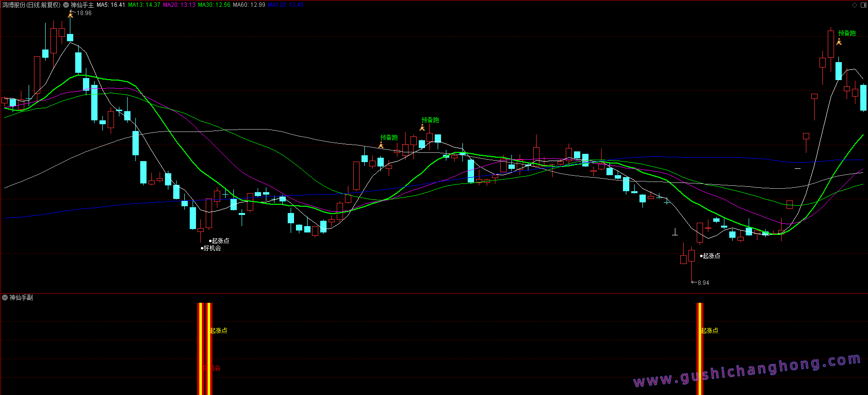Expand the 神仙手副 sub-indicator dropdown arrow
The height and width of the screenshot is (395, 868).
(5, 297)
